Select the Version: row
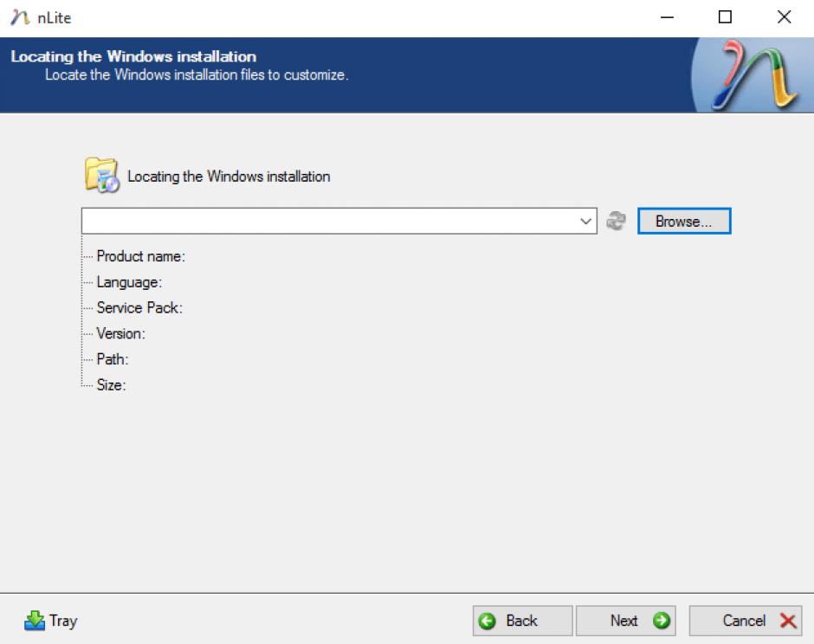 [121, 333]
